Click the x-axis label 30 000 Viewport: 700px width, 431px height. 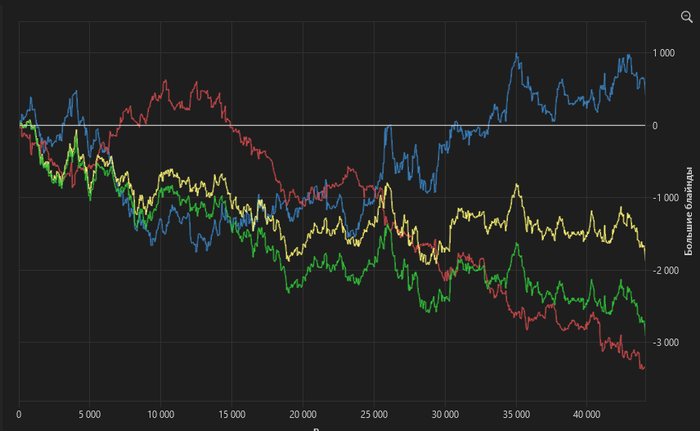click(445, 414)
